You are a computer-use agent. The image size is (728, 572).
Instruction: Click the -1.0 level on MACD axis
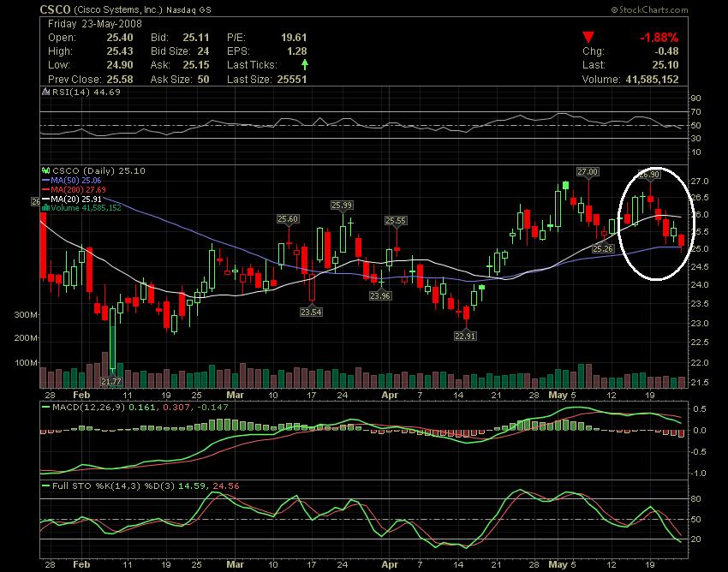pos(700,474)
